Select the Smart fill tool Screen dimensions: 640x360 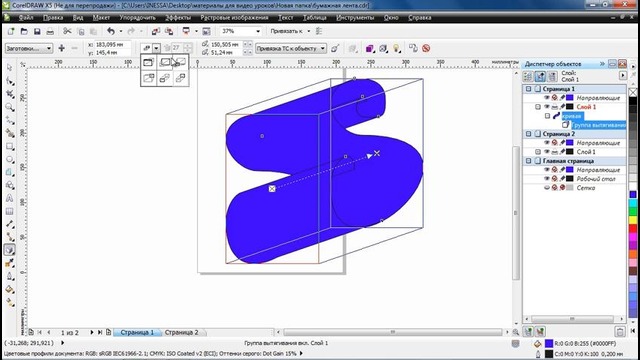[9, 133]
